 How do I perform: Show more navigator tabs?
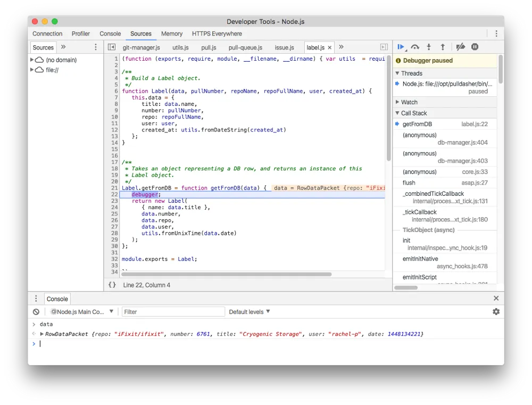(x=63, y=47)
